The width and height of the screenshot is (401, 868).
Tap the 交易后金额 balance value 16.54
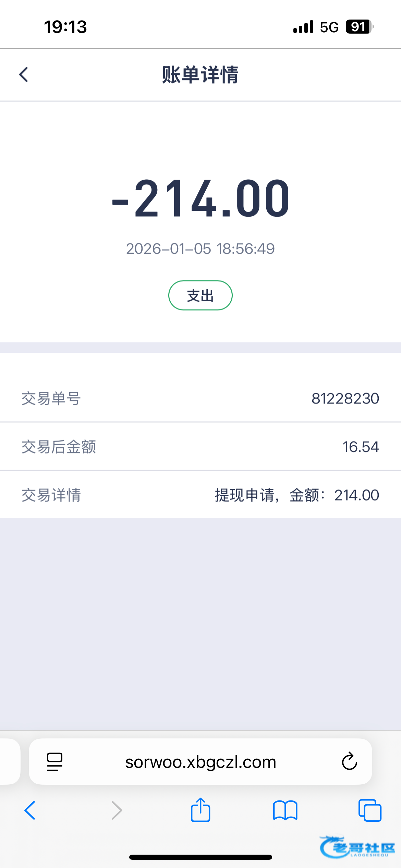[361, 447]
